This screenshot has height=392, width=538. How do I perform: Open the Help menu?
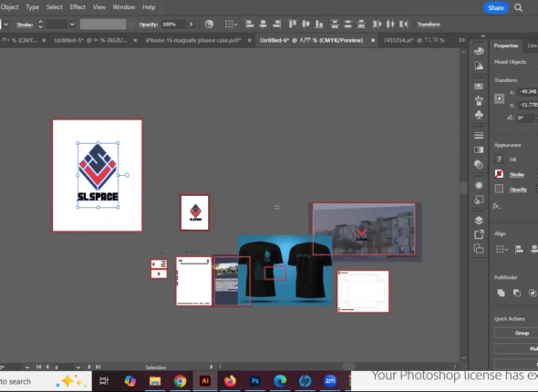(x=149, y=7)
